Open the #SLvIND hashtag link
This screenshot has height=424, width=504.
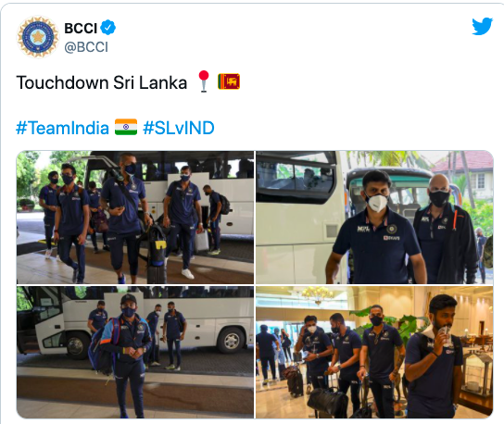point(179,128)
